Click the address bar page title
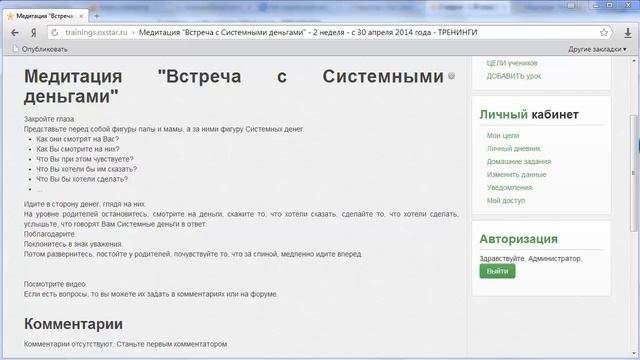Image resolution: width=640 pixels, height=360 pixels. tap(308, 32)
